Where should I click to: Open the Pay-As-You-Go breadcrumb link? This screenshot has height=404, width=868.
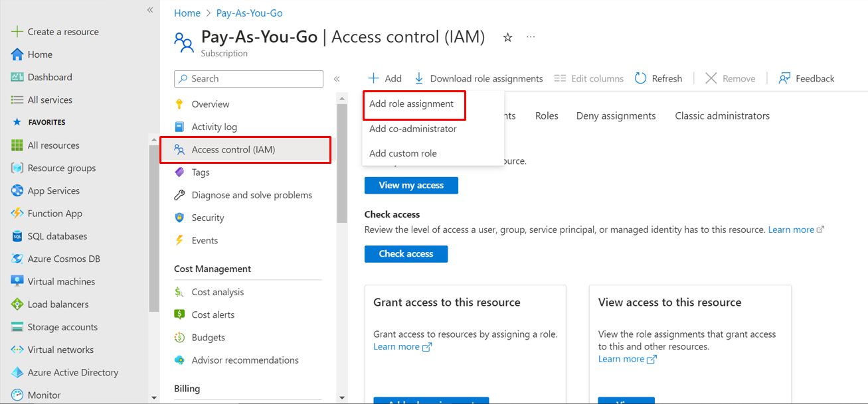[x=250, y=13]
